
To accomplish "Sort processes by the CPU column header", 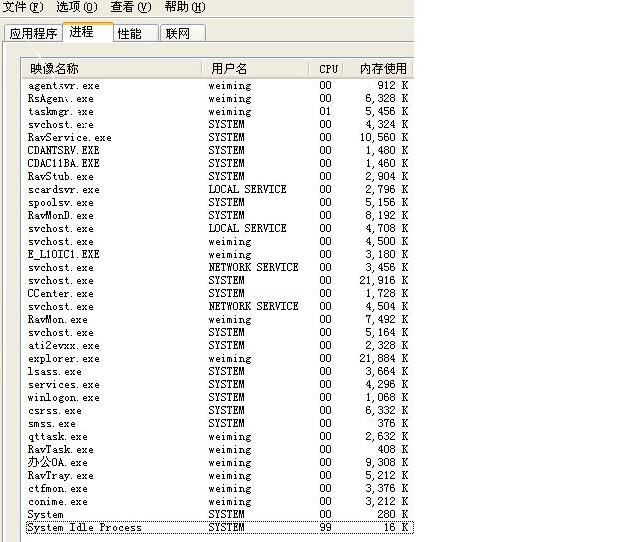I will pyautogui.click(x=326, y=69).
